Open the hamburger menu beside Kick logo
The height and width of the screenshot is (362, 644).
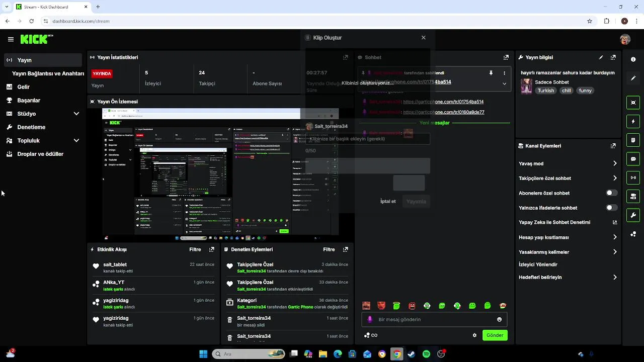pos(11,39)
